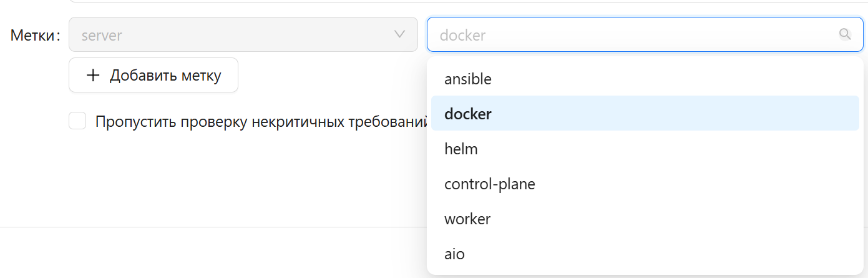
Task: Expand the server dropdown chevron arrow
Action: tap(400, 34)
